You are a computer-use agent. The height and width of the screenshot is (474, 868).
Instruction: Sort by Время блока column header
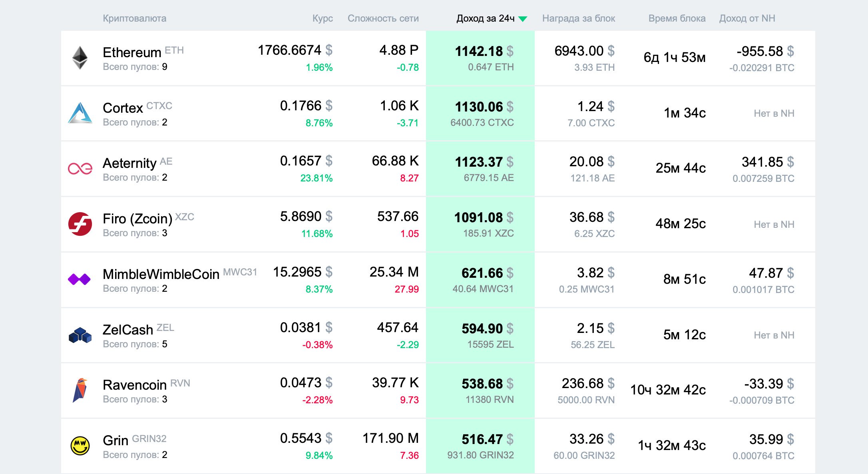pos(677,18)
